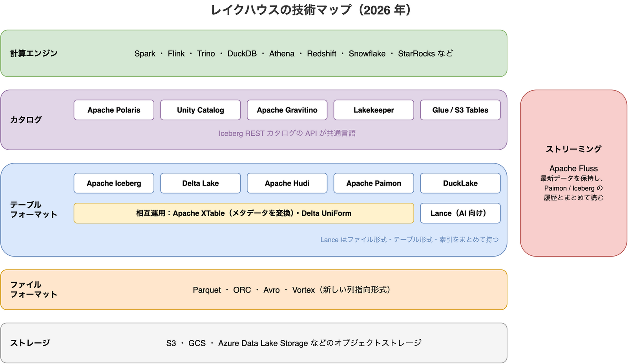
Task: Click the Apache Gravitino box
Action: point(287,110)
